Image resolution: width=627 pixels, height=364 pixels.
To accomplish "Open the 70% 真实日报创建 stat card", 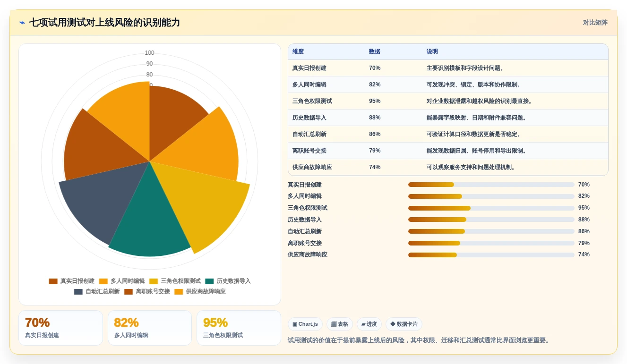I will point(60,328).
